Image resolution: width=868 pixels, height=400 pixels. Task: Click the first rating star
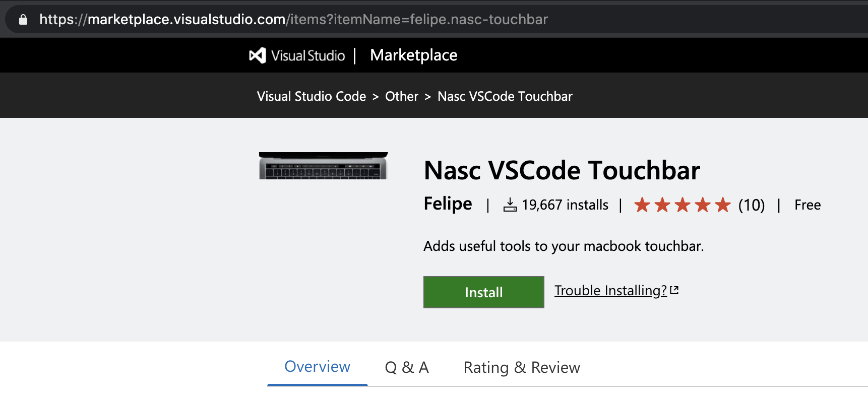point(642,205)
